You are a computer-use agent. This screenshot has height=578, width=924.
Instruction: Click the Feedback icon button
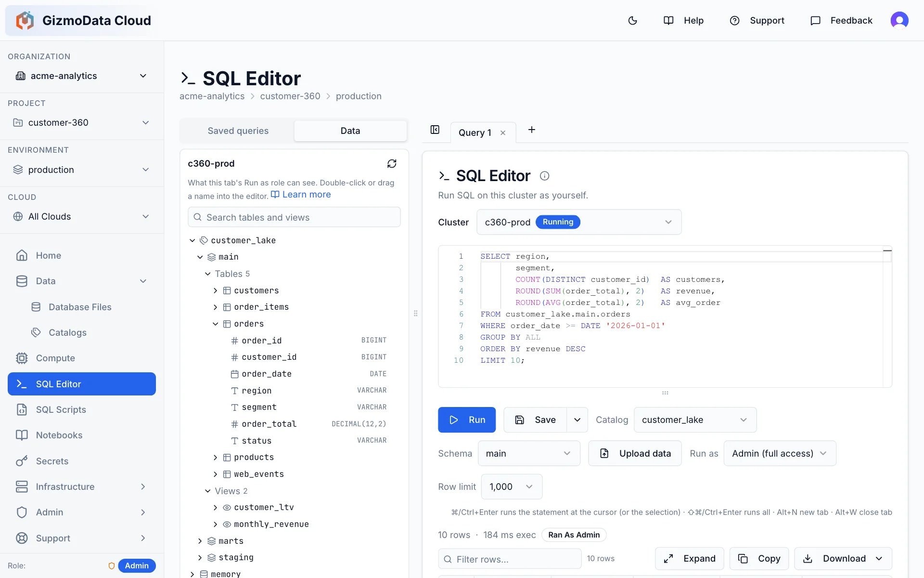tap(841, 20)
